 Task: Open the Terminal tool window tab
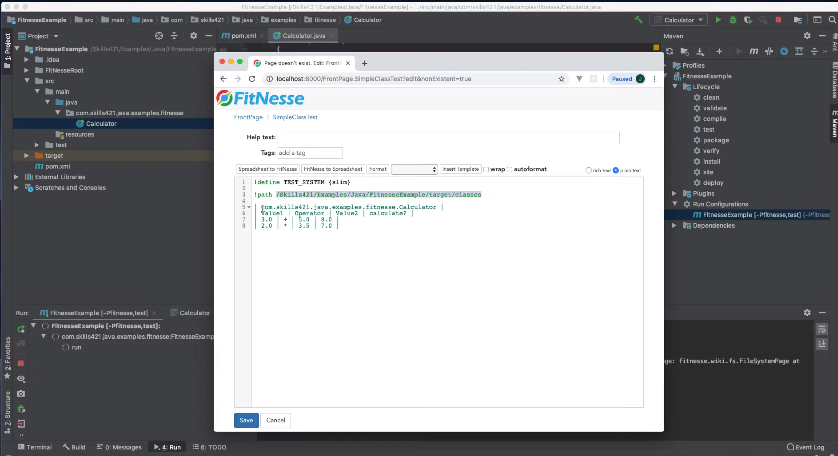pos(34,447)
